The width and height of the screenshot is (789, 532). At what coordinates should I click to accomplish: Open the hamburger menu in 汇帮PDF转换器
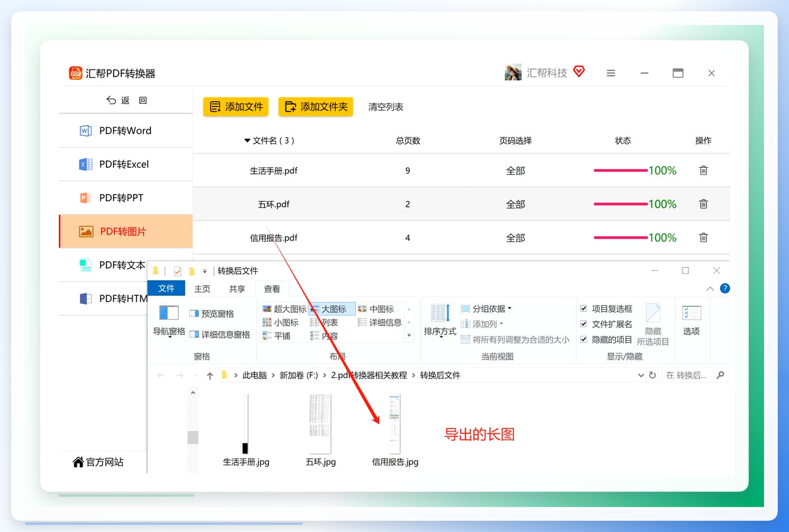[x=610, y=73]
